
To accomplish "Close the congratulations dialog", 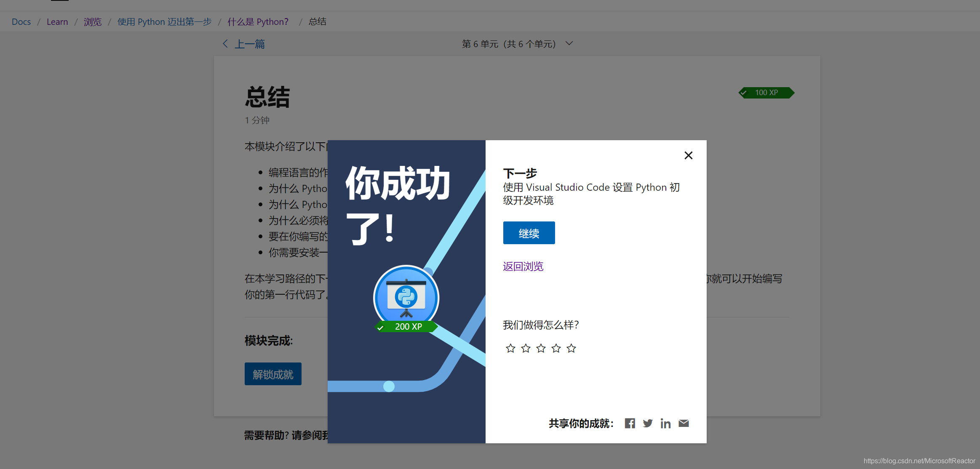I will (688, 155).
